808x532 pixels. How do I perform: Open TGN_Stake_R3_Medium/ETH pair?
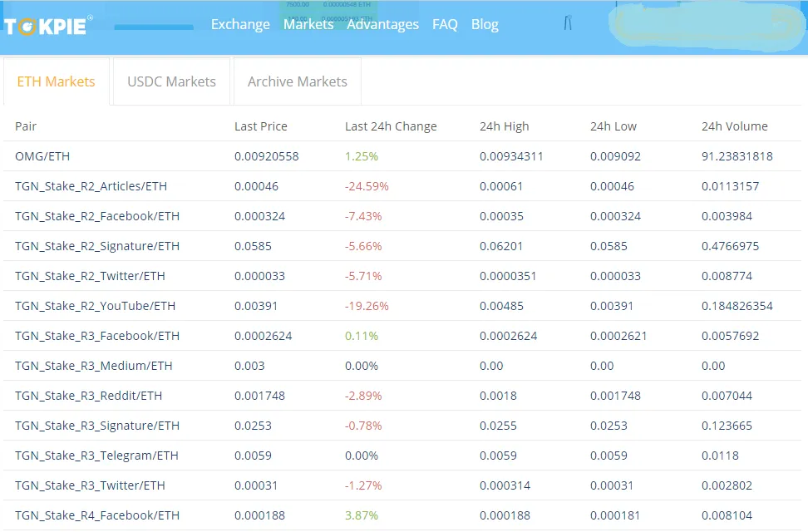tap(93, 366)
